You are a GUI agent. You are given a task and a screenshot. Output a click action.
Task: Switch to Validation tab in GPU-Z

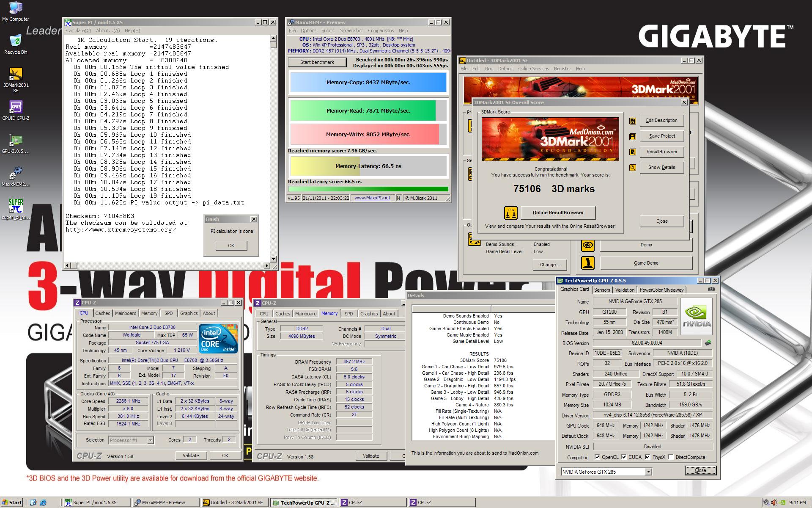pyautogui.click(x=625, y=290)
